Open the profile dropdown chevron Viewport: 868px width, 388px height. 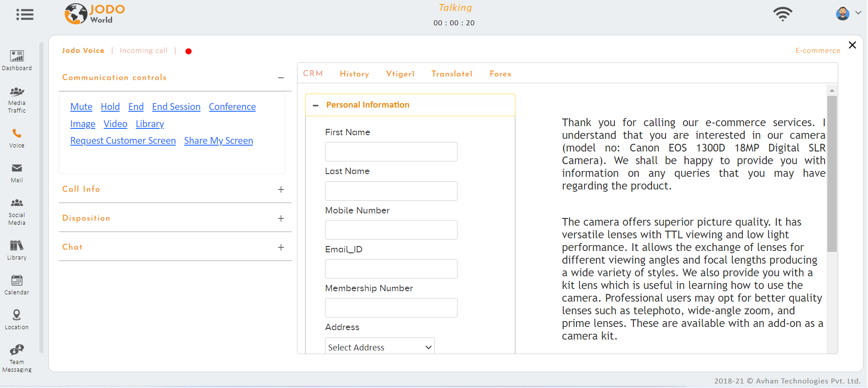pos(858,13)
